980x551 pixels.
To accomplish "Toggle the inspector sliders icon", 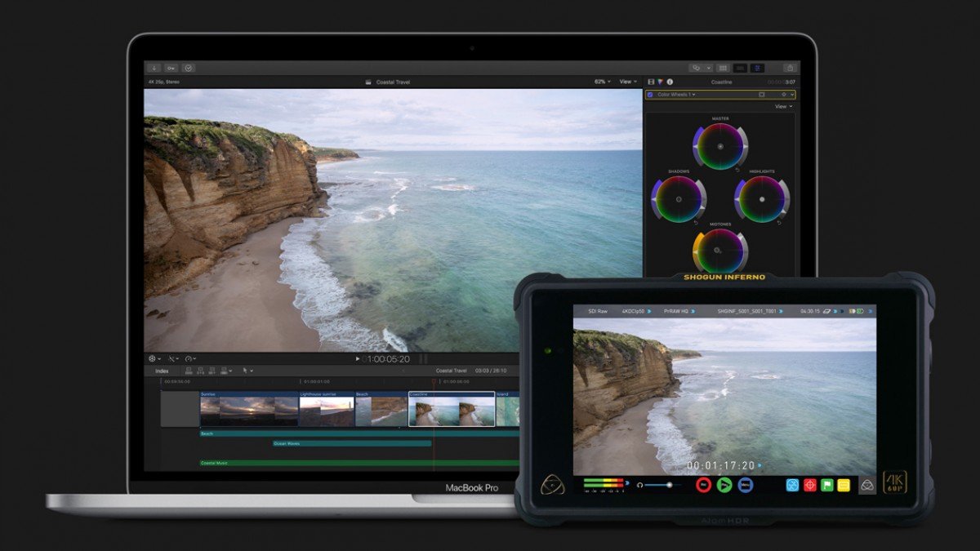I will [x=758, y=68].
